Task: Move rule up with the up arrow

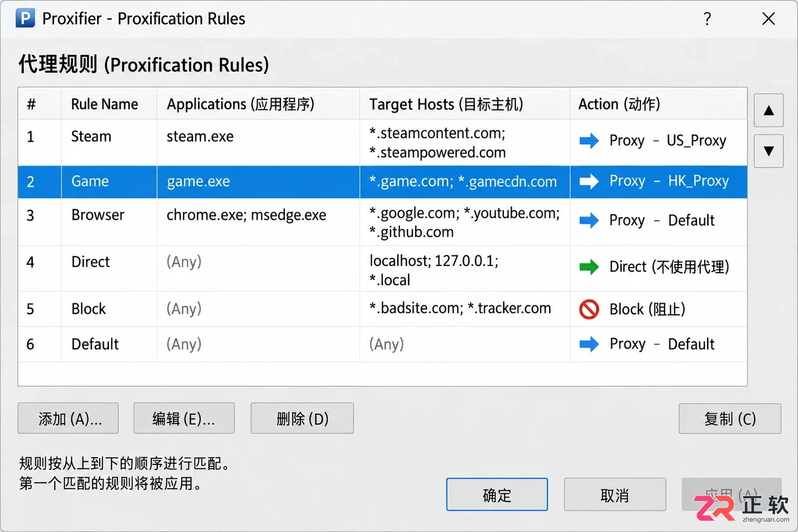Action: coord(769,111)
